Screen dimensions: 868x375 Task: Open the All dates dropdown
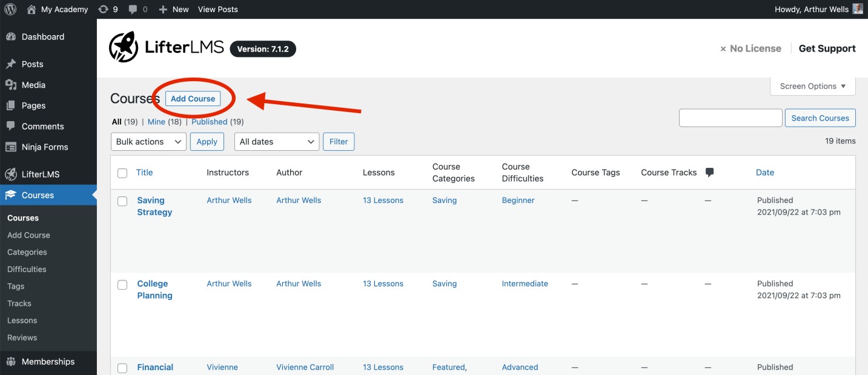coord(277,142)
